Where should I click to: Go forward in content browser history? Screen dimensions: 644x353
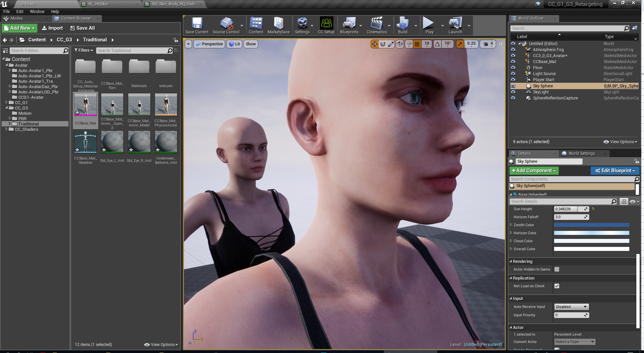(x=11, y=40)
